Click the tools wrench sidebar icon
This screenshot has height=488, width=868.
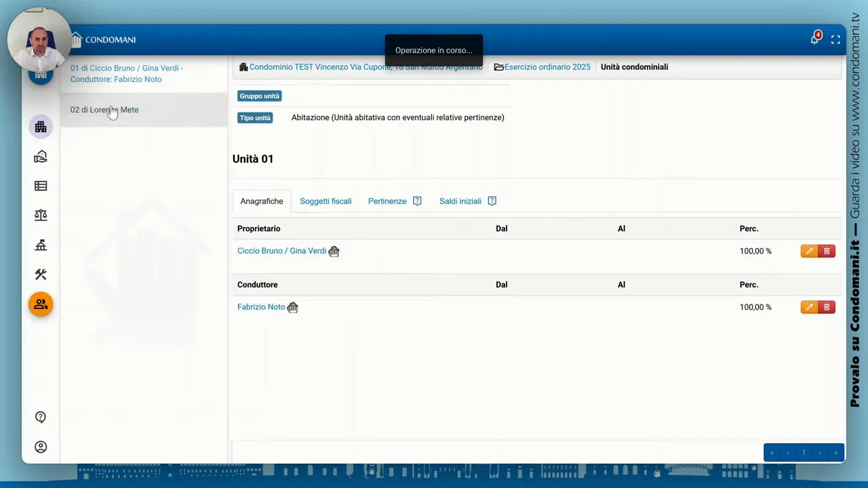tap(41, 274)
